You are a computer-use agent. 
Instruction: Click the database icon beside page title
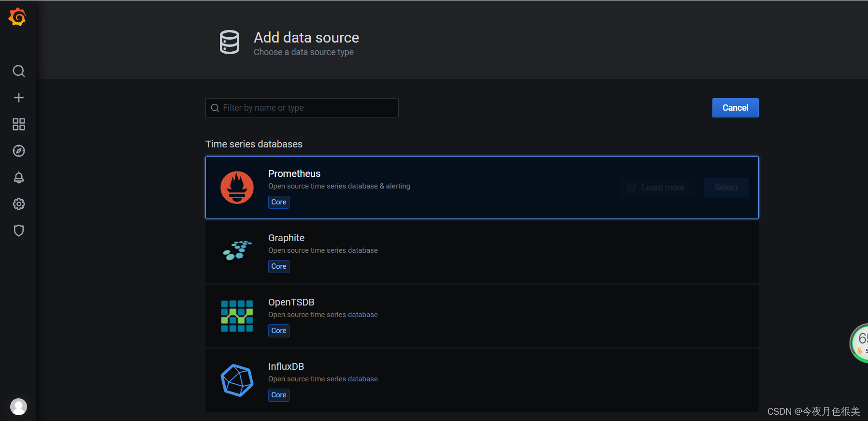(230, 42)
